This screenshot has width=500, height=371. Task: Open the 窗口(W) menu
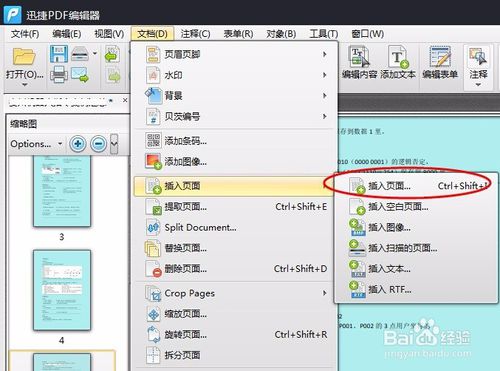(367, 34)
